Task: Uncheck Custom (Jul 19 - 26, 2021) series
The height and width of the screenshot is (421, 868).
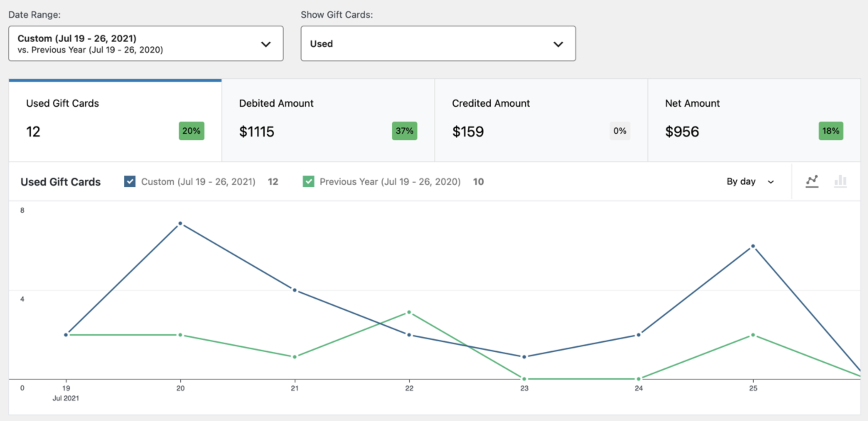Action: [130, 181]
